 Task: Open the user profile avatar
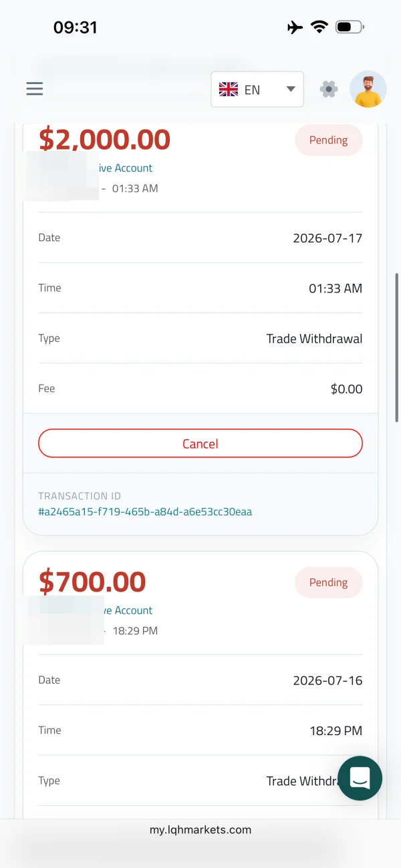(x=368, y=89)
